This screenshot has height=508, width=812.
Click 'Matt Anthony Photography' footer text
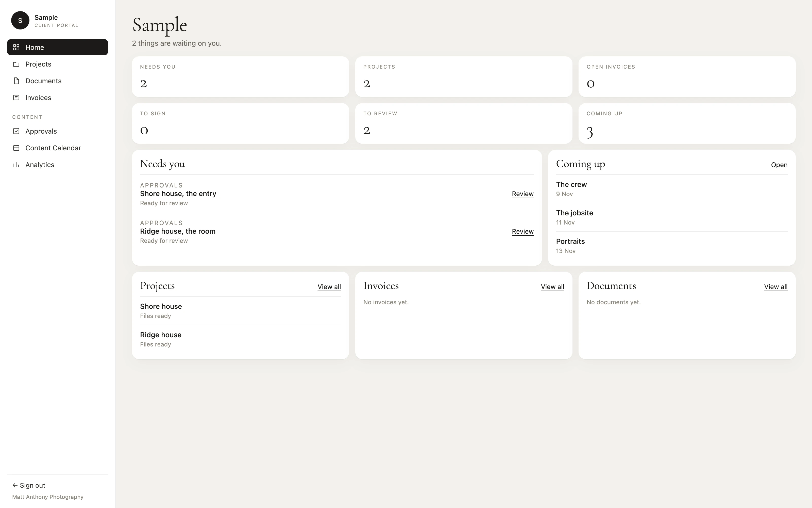click(x=48, y=497)
